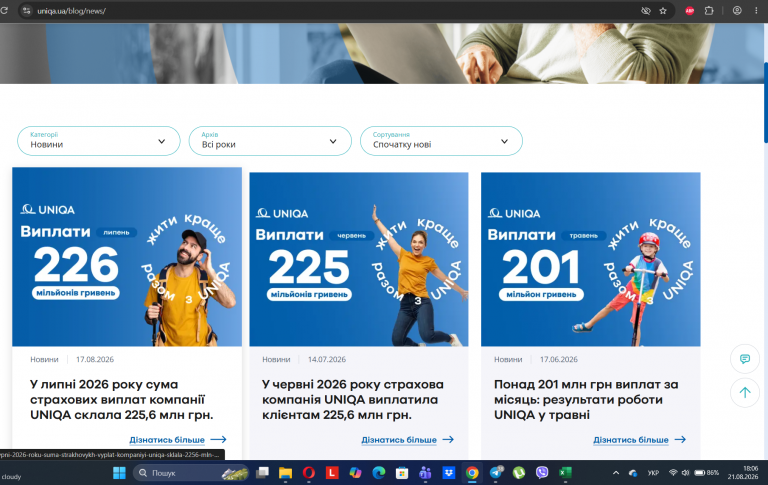768x485 pixels.
Task: Open headline 'Понад 201 млн грн виплат за місяць'
Action: [586, 399]
